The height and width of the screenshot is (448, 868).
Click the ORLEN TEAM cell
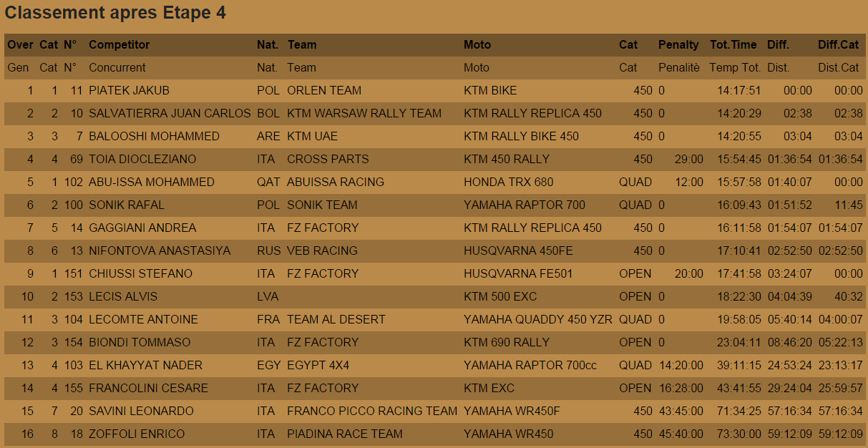pos(323,90)
